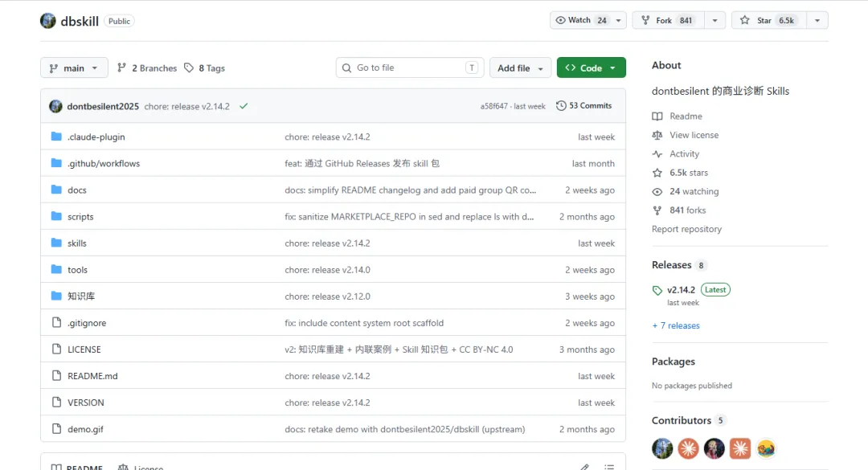Open the skills folder
Viewport: 868px width, 470px height.
(x=77, y=243)
